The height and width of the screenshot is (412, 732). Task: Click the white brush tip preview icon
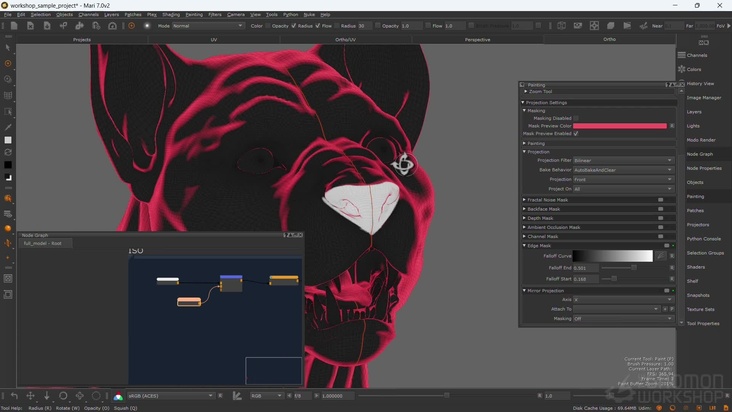click(147, 26)
